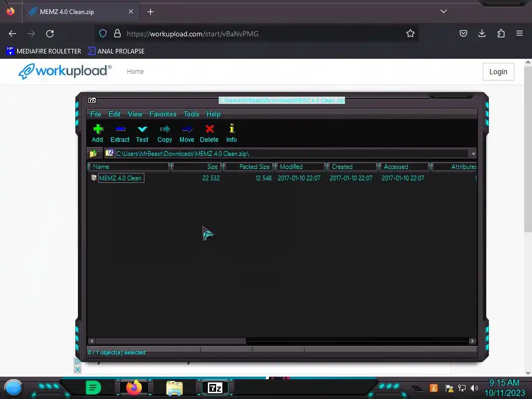
Task: Click the Add button in 7-Zip toolbar
Action: (x=98, y=134)
